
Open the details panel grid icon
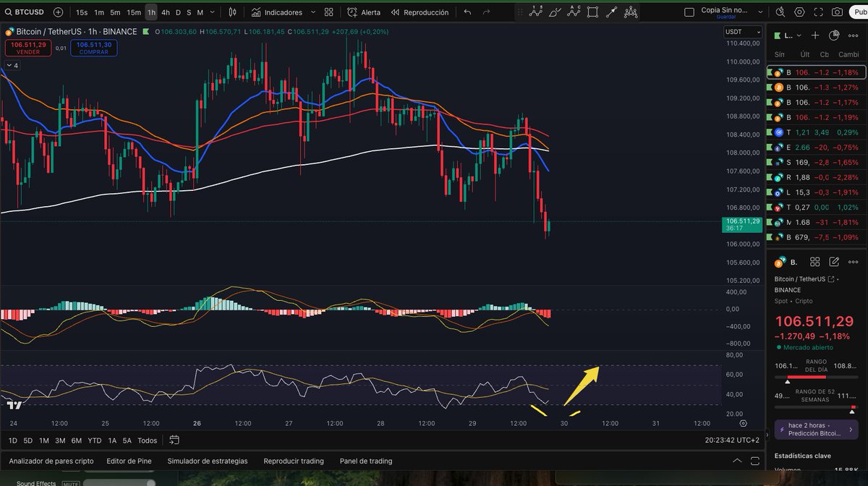point(814,262)
